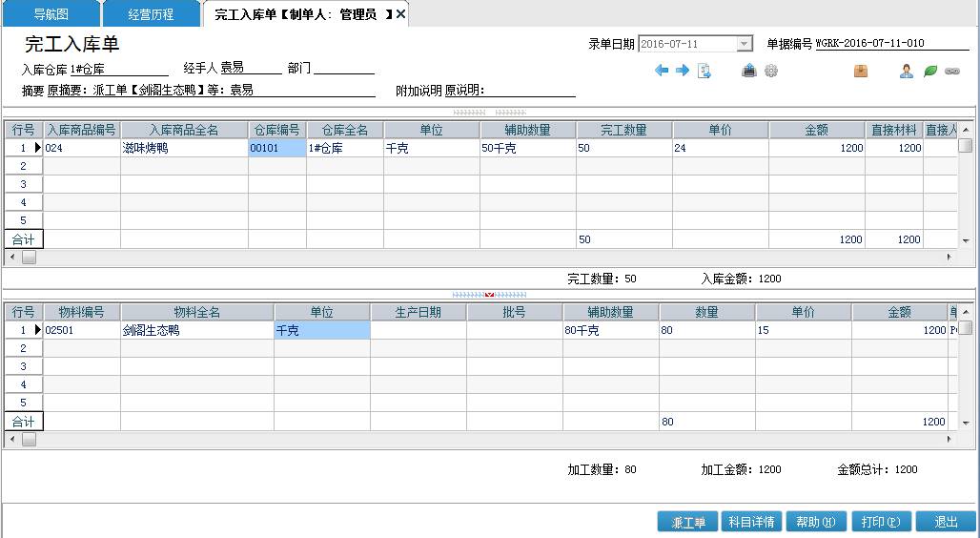Open 帮助(H) button
Viewport: 980px width, 538px height.
click(816, 522)
